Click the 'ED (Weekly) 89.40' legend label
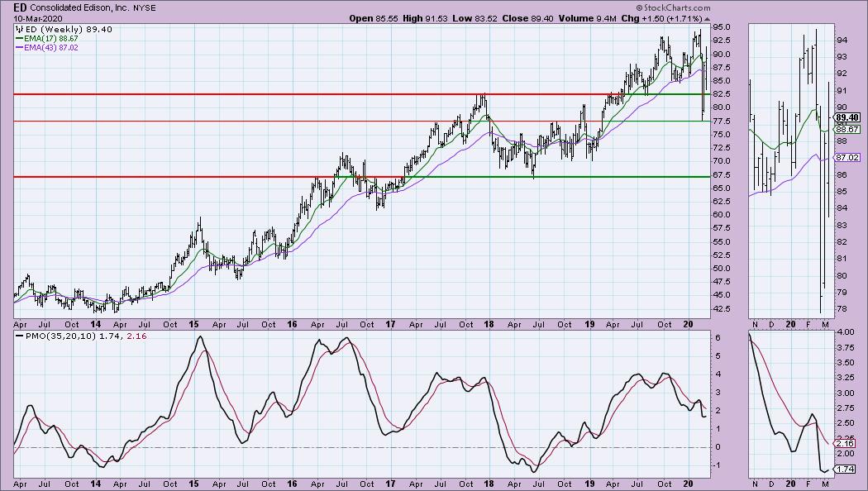Viewport: 868px width, 491px height. 69,29
